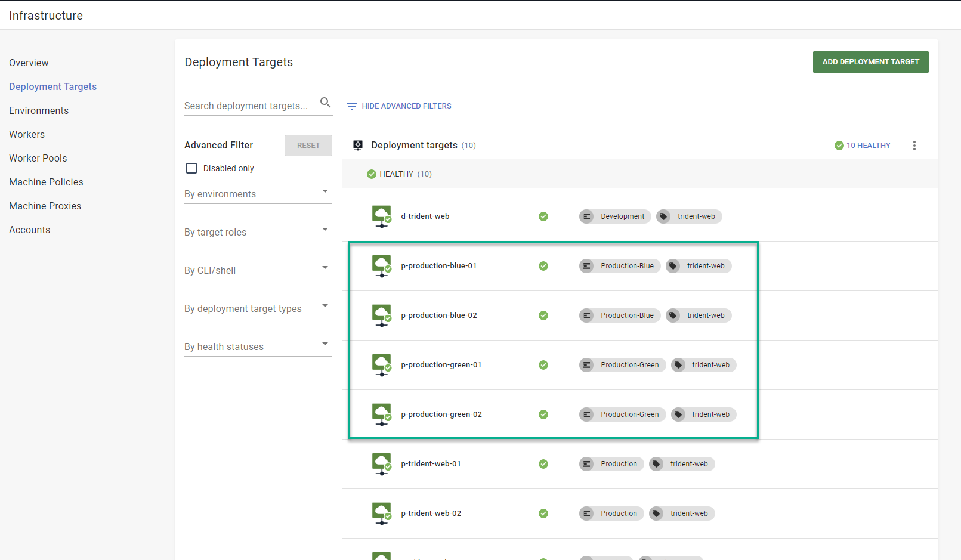
Task: Expand the By environments filter
Action: [325, 191]
